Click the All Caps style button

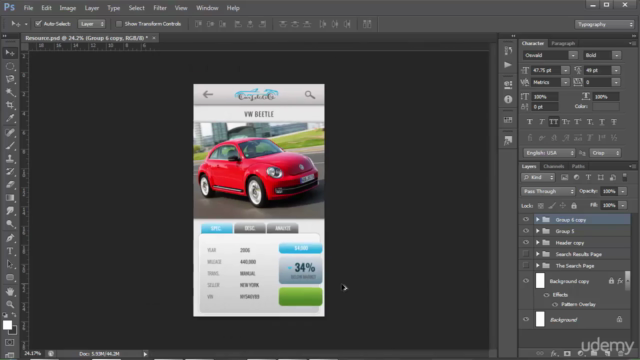click(553, 122)
